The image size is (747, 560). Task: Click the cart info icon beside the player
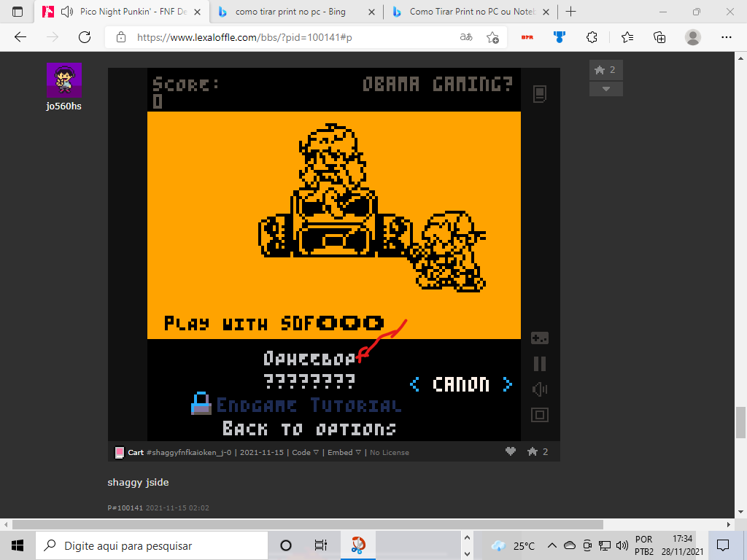(x=539, y=94)
